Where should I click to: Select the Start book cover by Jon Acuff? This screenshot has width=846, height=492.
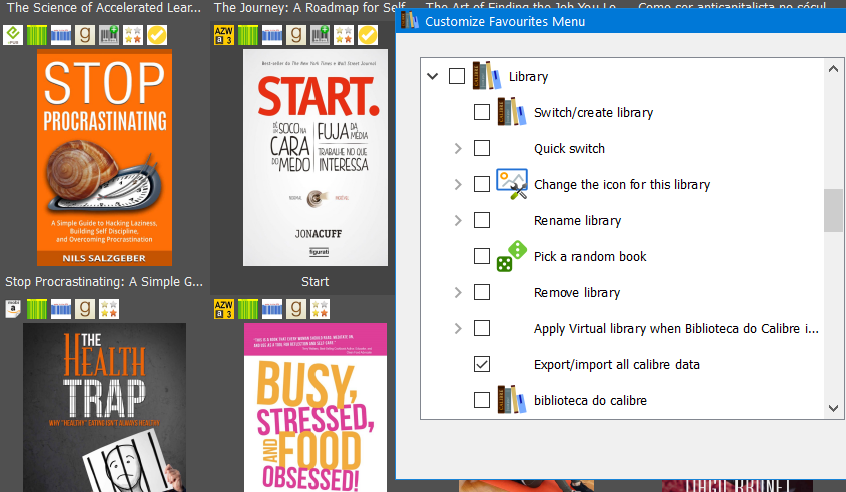[x=316, y=158]
